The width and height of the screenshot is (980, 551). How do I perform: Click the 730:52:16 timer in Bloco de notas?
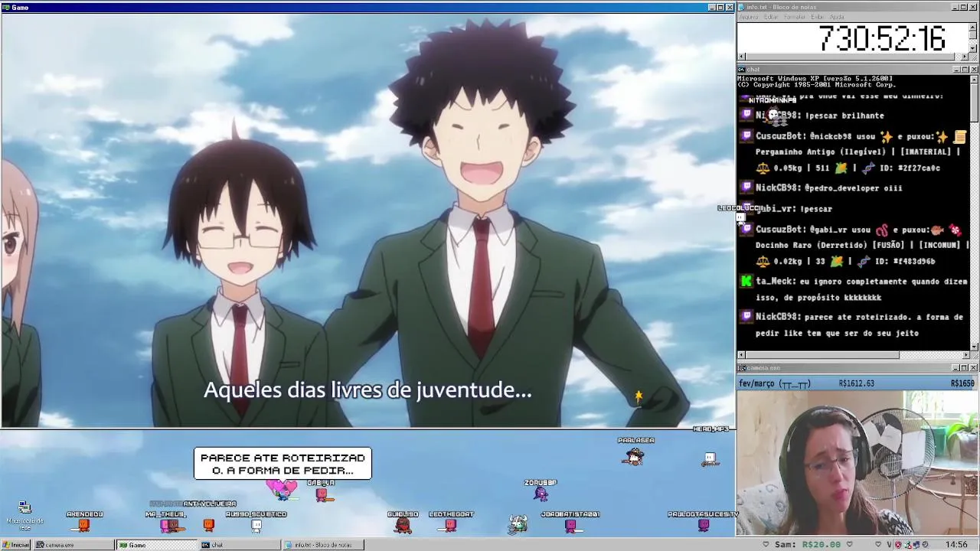pos(883,38)
